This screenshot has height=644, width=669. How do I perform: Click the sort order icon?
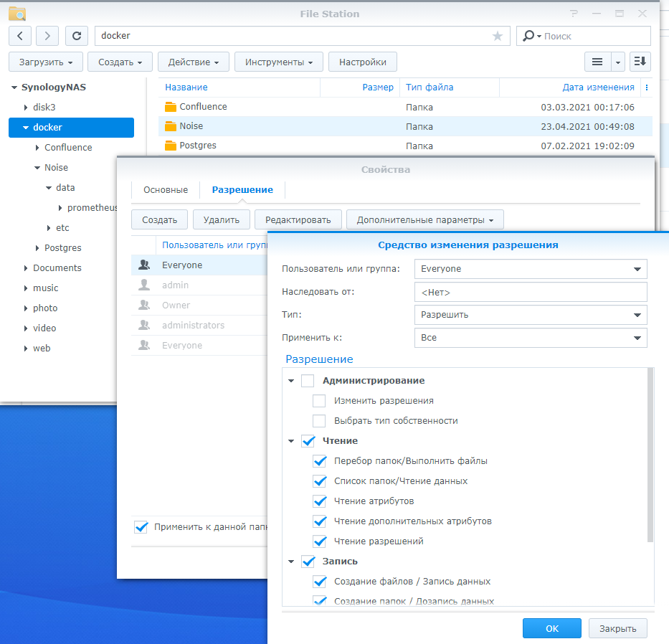[x=640, y=62]
